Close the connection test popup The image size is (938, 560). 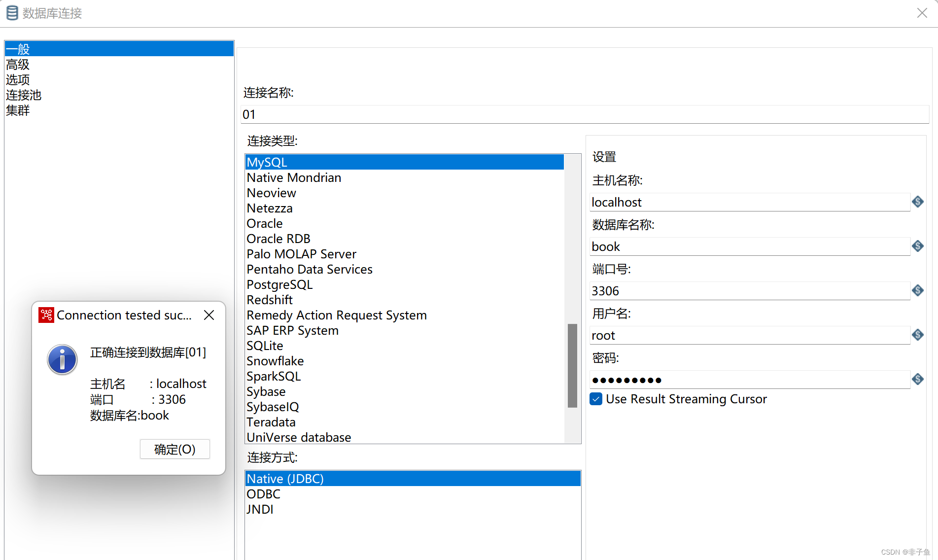pyautogui.click(x=208, y=315)
